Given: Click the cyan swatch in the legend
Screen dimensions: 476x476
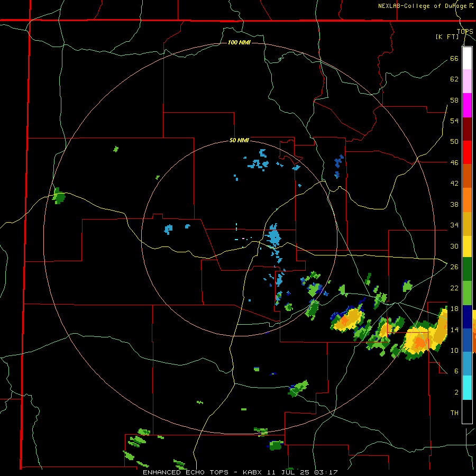Looking at the screenshot, I should [x=467, y=388].
